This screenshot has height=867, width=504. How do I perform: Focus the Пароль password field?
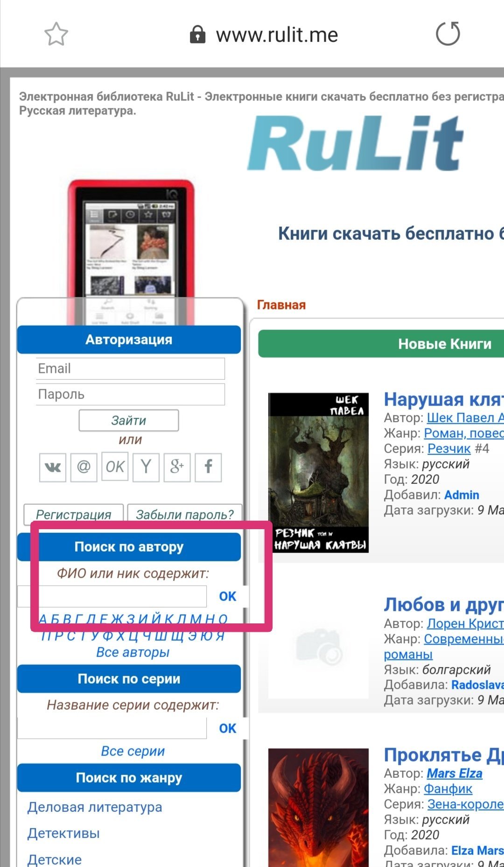[130, 394]
